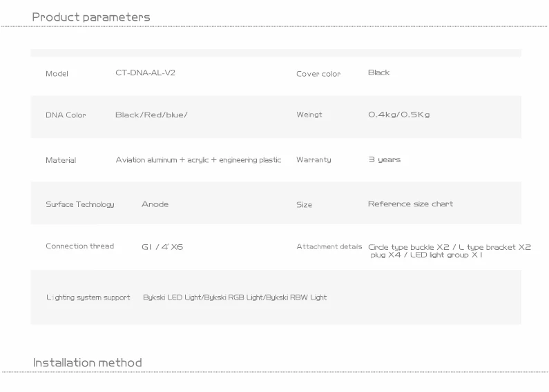Click the Connection thread label
Viewport: 549px width, 392px height.
pyautogui.click(x=79, y=246)
